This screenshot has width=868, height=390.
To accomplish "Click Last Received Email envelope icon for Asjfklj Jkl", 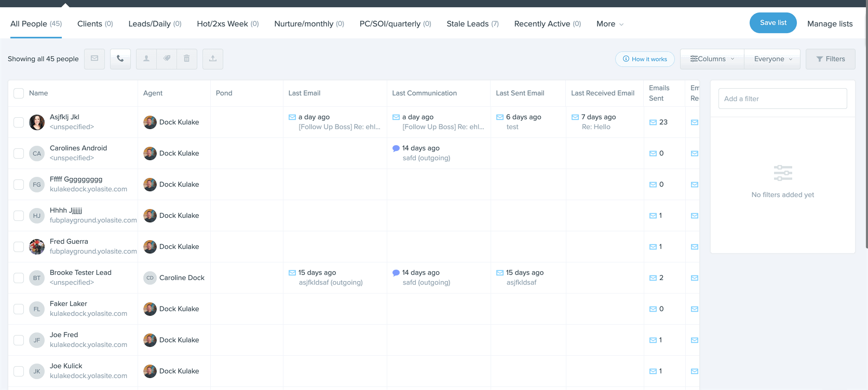I will (x=575, y=117).
